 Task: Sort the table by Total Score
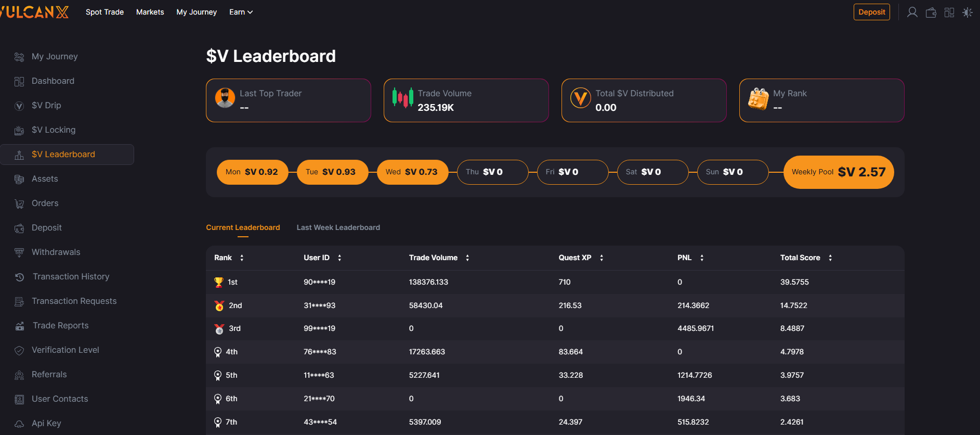tap(830, 258)
